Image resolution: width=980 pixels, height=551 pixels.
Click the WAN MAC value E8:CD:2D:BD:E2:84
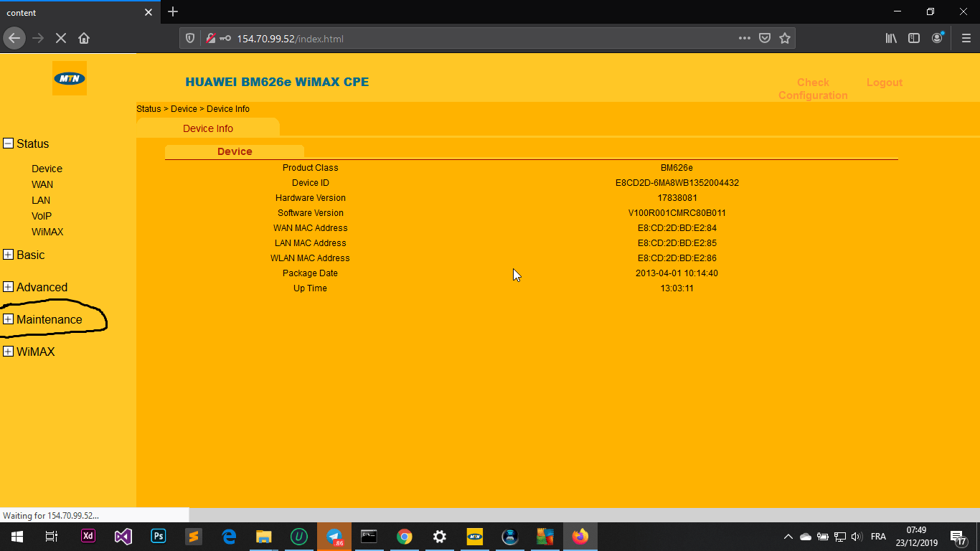click(x=677, y=228)
